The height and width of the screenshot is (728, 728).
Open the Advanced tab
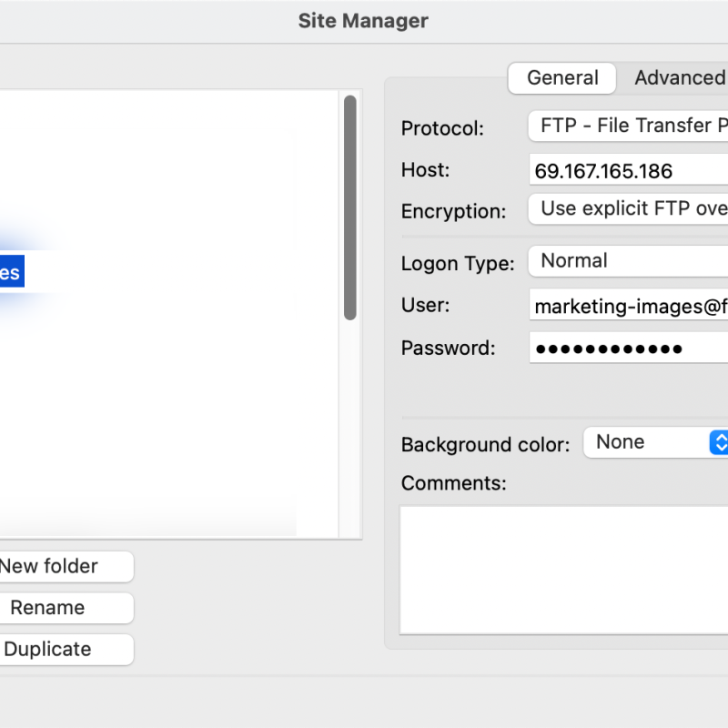[x=678, y=78]
